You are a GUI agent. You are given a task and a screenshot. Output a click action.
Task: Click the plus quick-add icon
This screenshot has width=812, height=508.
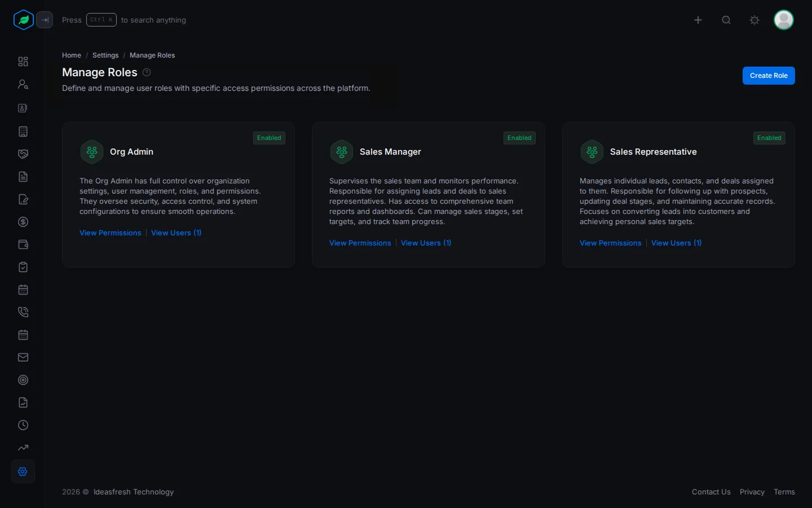(x=698, y=20)
